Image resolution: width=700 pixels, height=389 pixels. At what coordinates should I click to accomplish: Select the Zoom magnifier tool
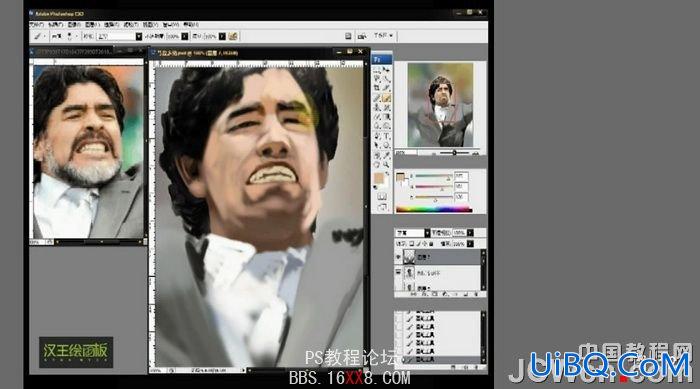[387, 164]
